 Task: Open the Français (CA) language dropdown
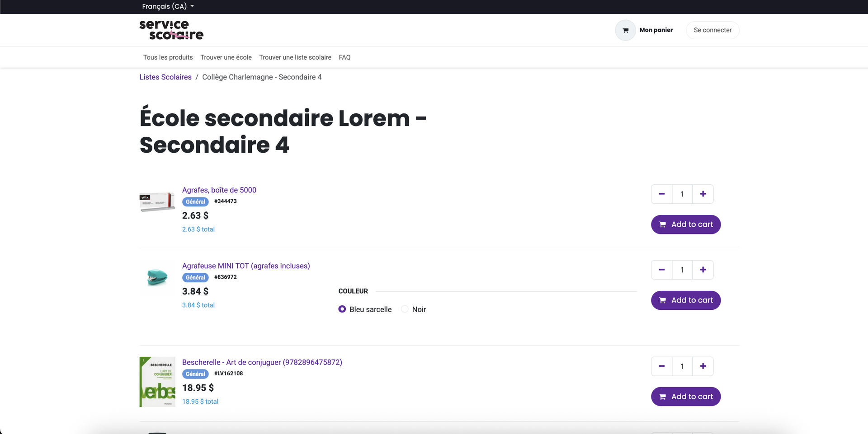168,6
